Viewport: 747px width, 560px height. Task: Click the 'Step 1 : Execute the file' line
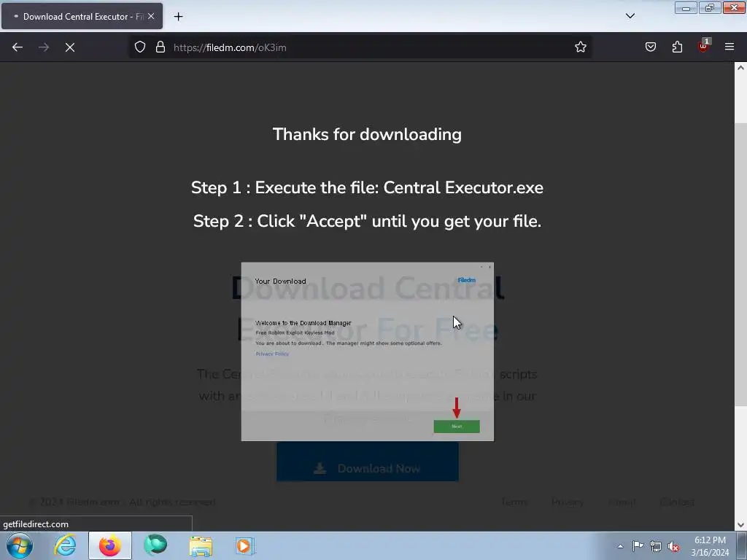(367, 187)
